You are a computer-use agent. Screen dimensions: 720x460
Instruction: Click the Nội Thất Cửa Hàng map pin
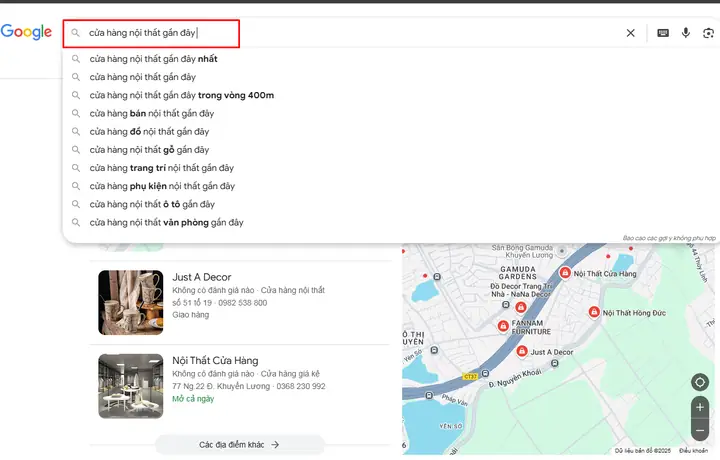(565, 273)
